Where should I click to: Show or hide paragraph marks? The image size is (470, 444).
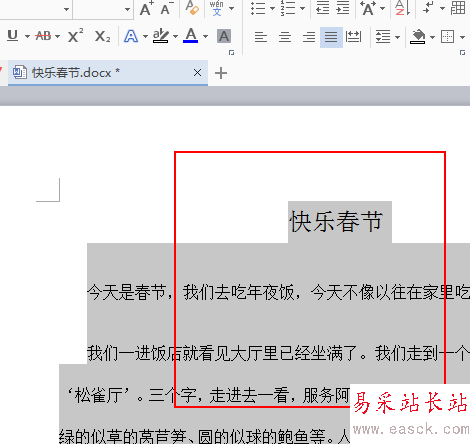[x=428, y=8]
